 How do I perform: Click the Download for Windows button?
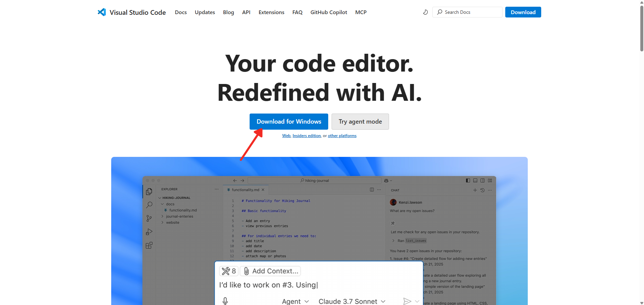point(289,122)
